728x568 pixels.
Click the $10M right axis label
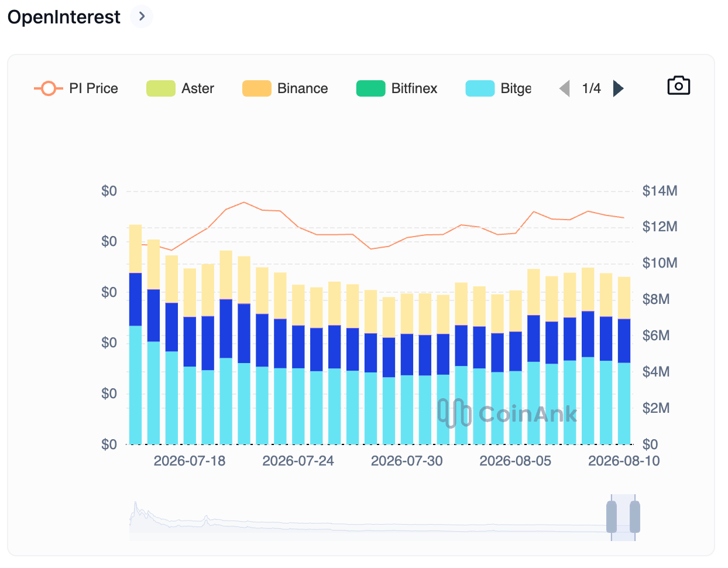click(x=660, y=263)
